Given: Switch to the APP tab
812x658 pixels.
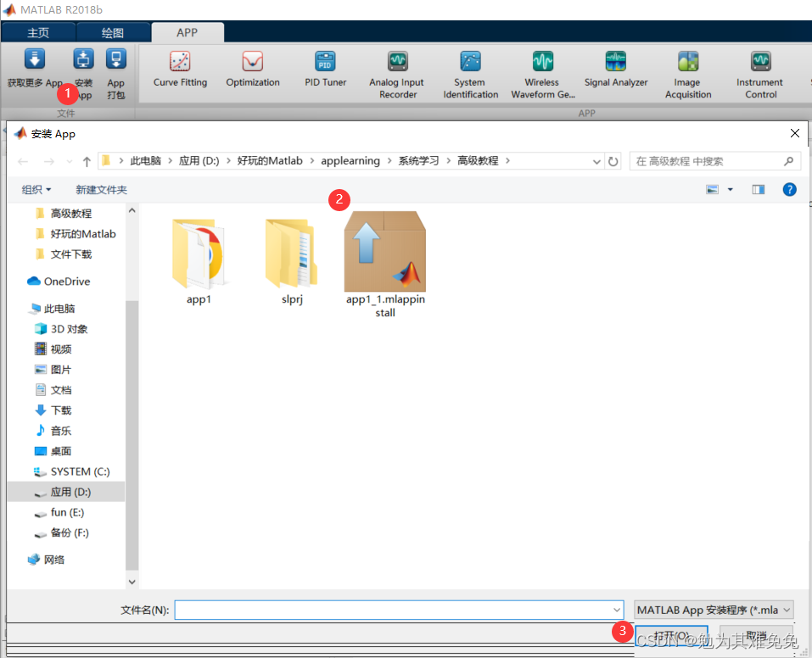Looking at the screenshot, I should pyautogui.click(x=187, y=32).
